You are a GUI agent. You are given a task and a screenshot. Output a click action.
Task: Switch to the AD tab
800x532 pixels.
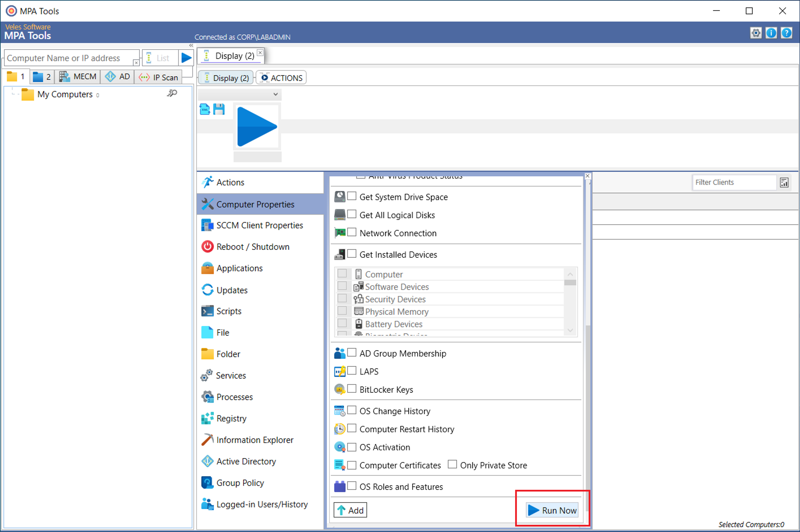(117, 77)
